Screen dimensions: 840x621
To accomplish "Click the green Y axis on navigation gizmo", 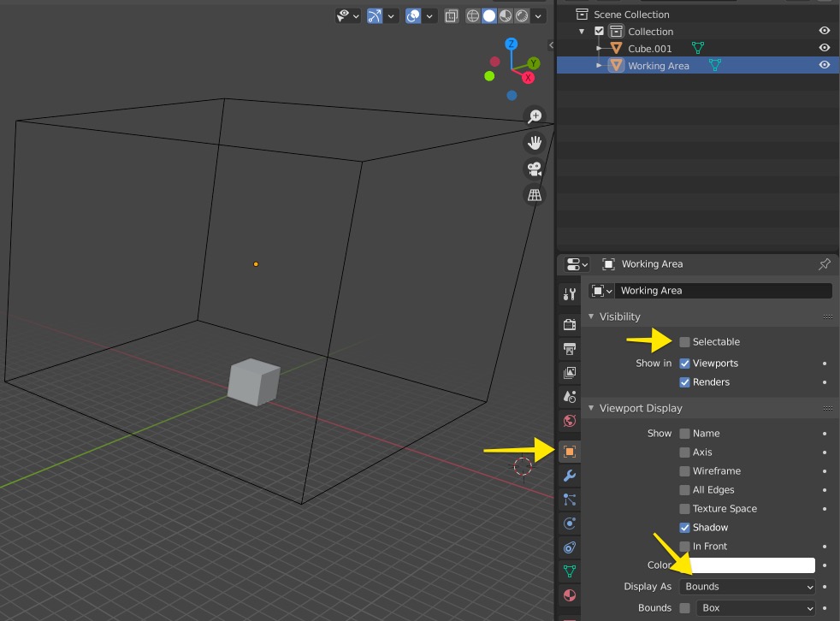I will [533, 64].
